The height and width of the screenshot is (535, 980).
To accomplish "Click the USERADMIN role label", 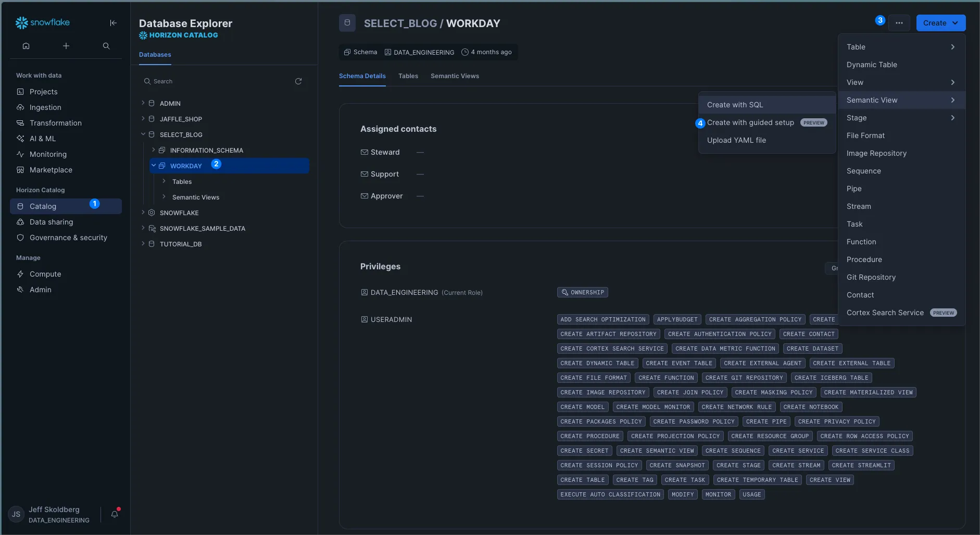I will click(391, 319).
